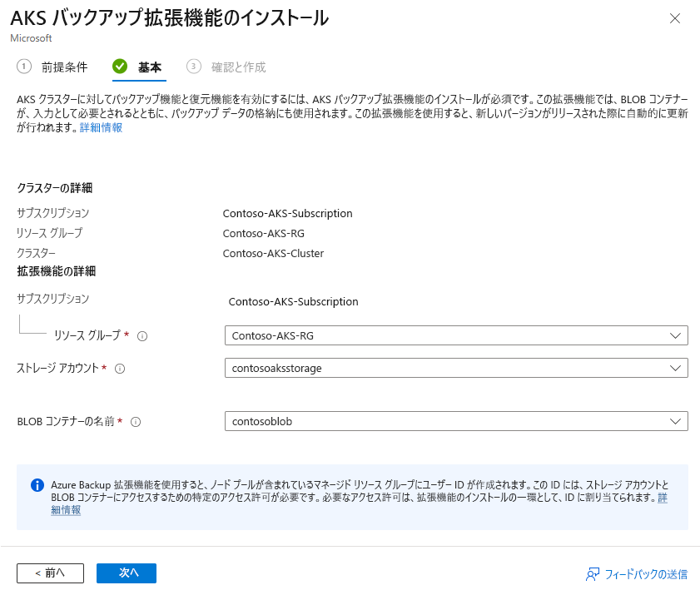Open the 前提条件 step tab
This screenshot has width=700, height=590.
click(x=64, y=67)
